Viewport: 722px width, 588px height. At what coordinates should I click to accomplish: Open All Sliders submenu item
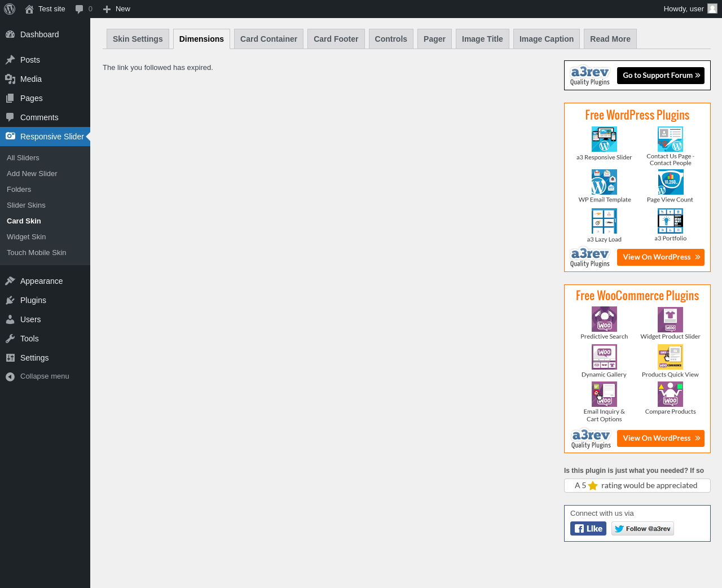[x=23, y=158]
